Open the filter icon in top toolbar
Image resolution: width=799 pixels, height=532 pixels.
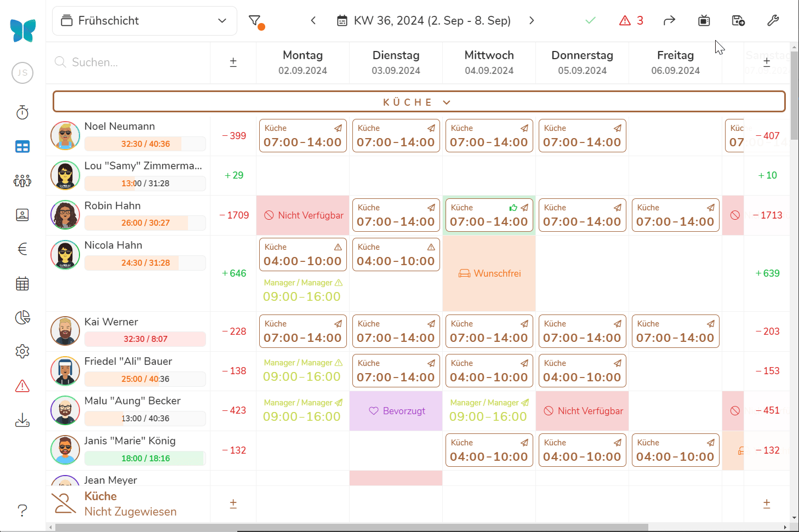(x=255, y=21)
